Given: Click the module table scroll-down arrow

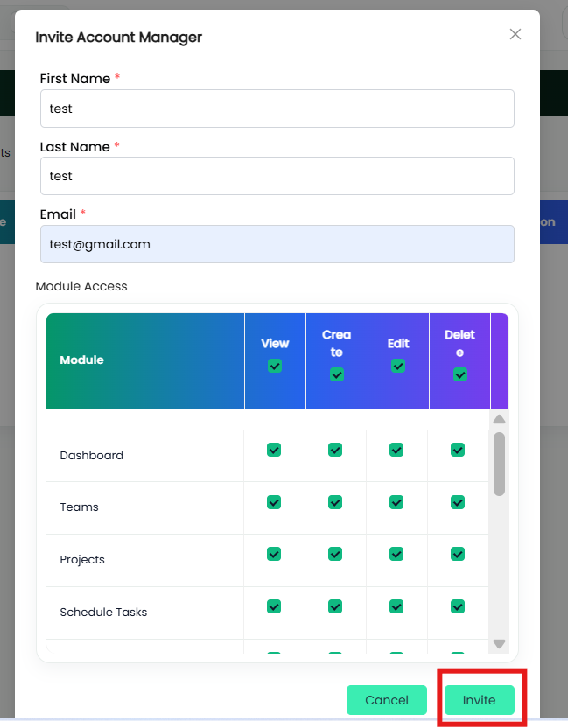Looking at the screenshot, I should point(499,643).
